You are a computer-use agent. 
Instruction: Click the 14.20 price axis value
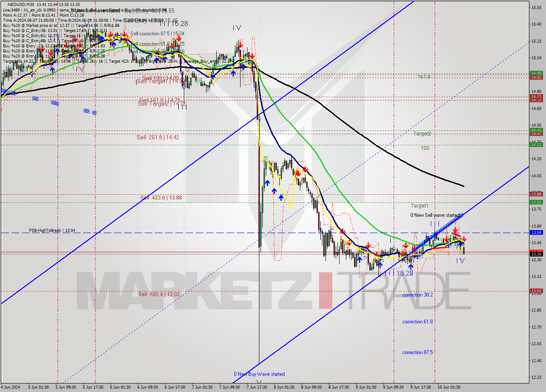point(536,159)
